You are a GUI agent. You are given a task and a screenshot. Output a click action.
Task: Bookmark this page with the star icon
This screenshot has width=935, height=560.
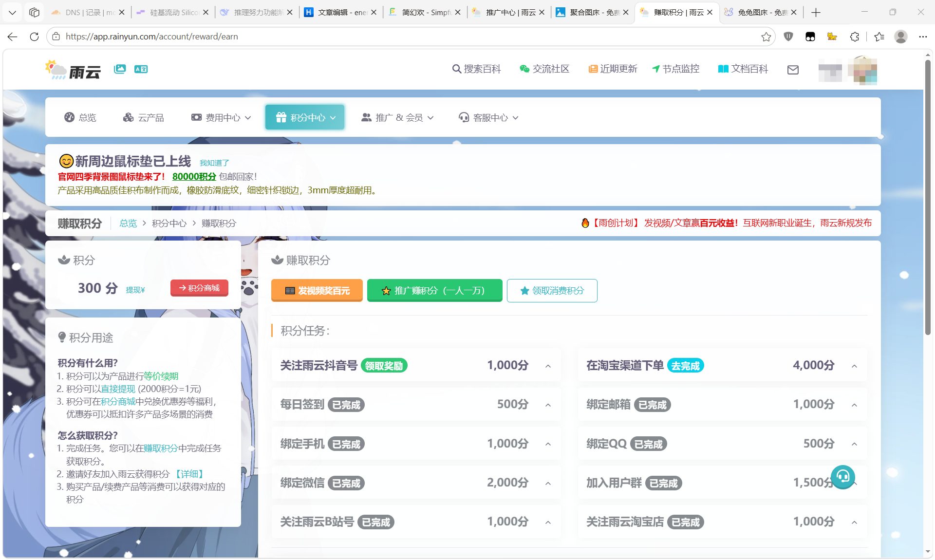click(x=766, y=37)
